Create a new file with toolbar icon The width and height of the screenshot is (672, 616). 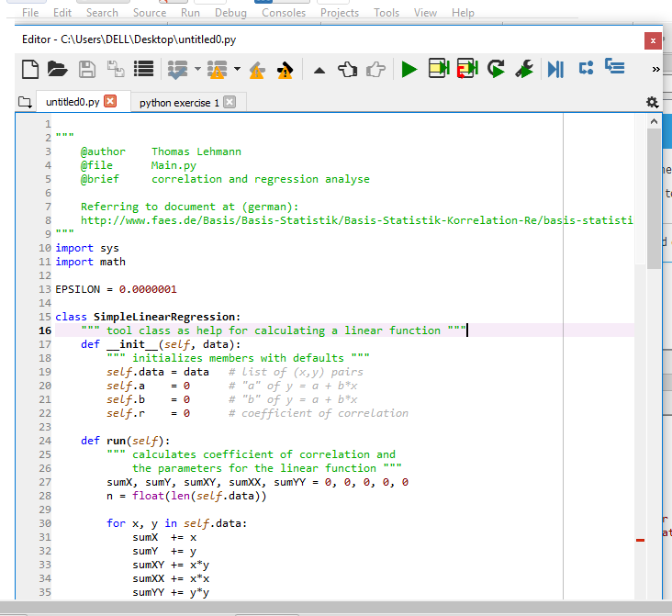[x=30, y=69]
